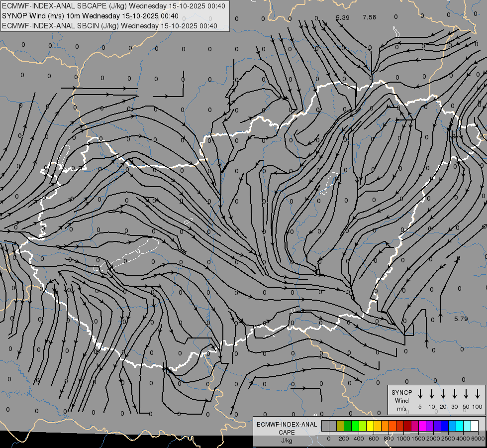Image resolution: width=487 pixels, height=448 pixels.
Task: Select the olive CAPE legend swatch
Action: tap(340, 426)
